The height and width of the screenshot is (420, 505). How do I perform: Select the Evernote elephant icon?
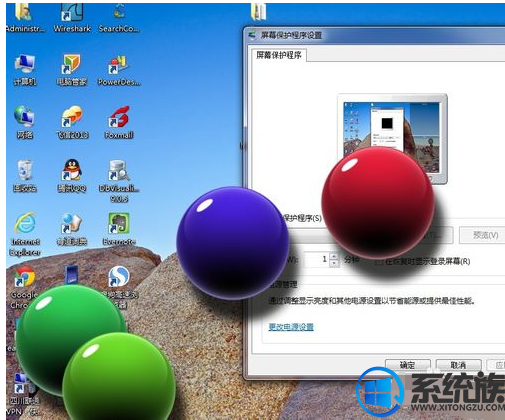[x=119, y=223]
